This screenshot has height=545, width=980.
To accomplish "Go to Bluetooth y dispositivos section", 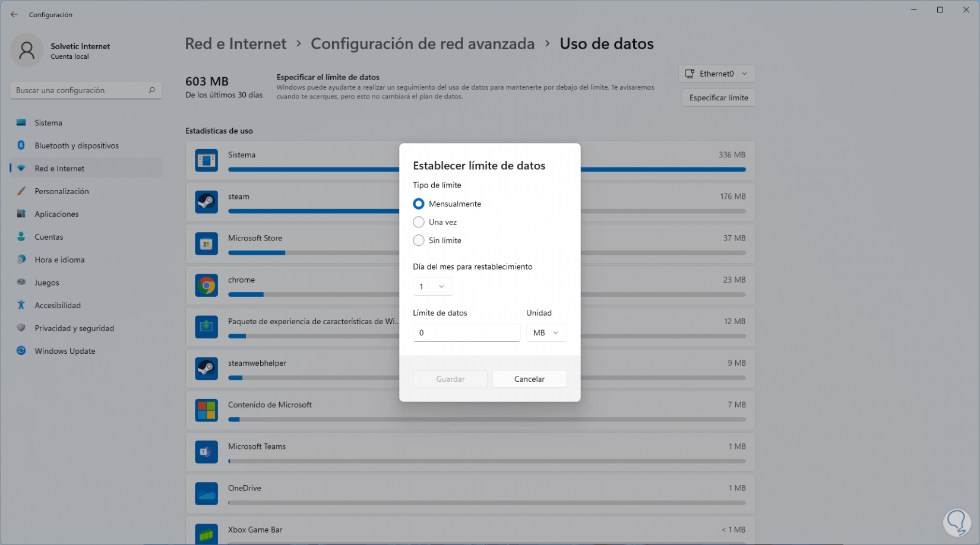I will tap(76, 145).
